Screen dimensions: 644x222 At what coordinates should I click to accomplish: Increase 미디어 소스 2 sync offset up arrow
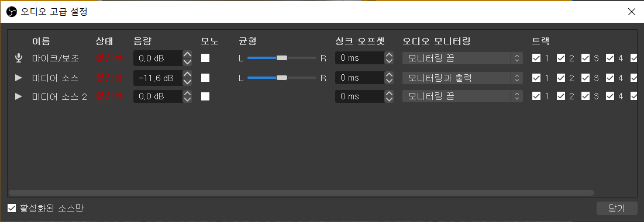click(x=389, y=93)
